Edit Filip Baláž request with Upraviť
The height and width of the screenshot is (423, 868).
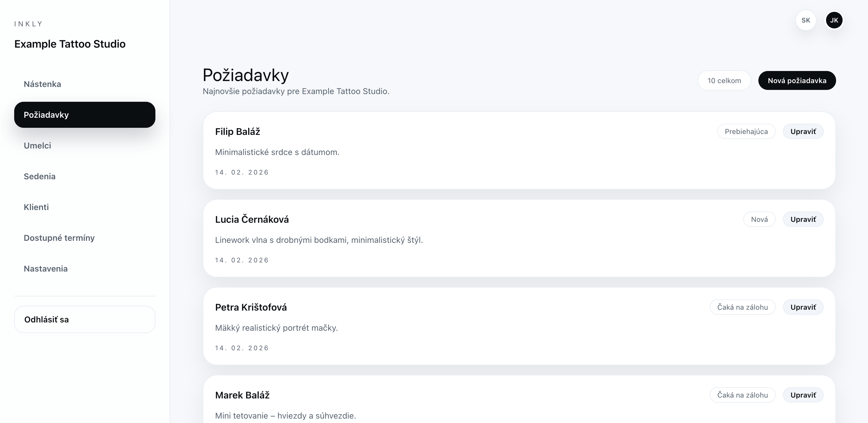coord(803,132)
